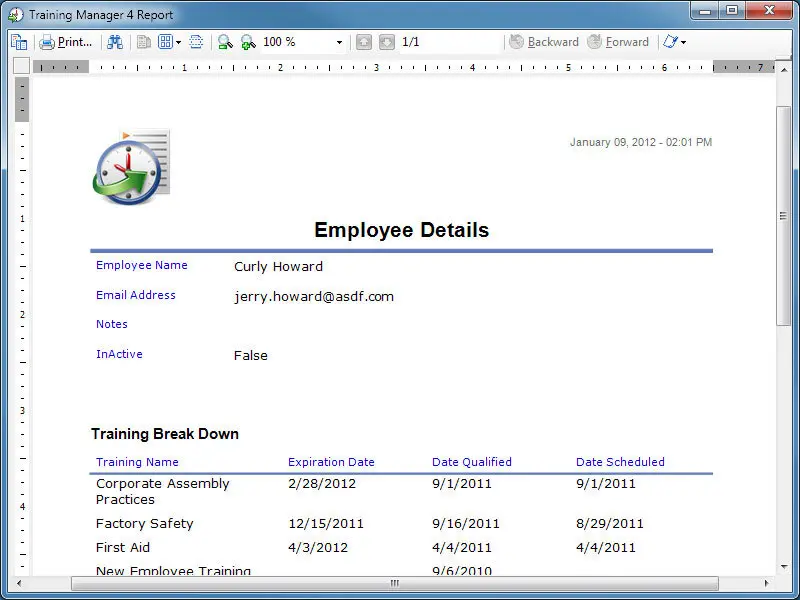The width and height of the screenshot is (800, 600).
Task: Enable continuous page view
Action: coord(196,42)
